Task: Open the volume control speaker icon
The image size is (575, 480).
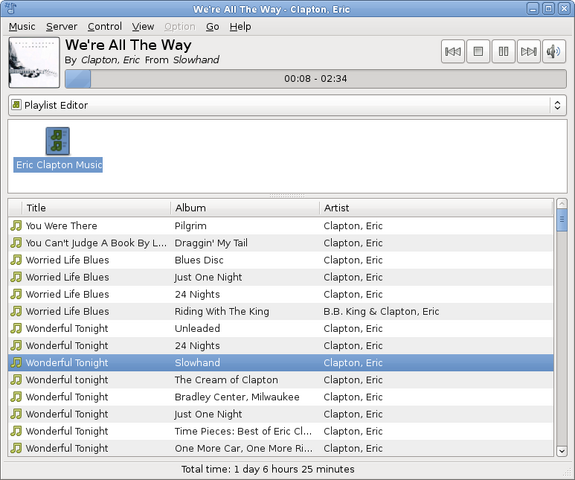Action: pyautogui.click(x=554, y=51)
